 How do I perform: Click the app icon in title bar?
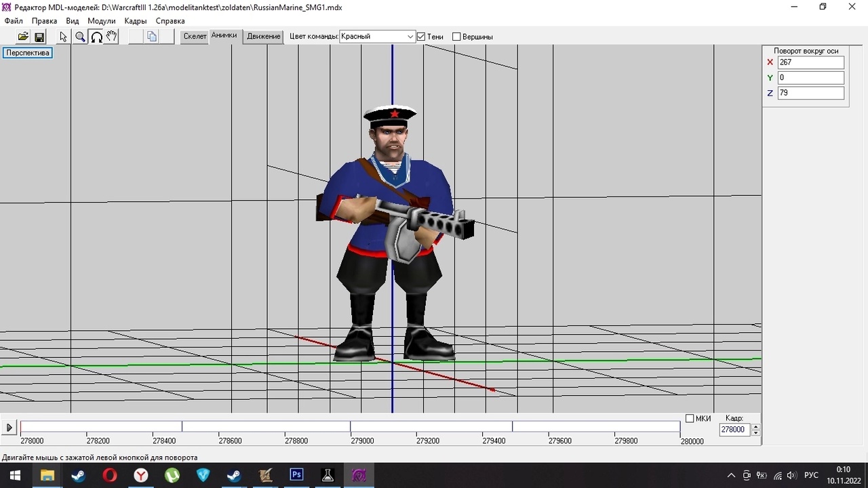pos(7,7)
